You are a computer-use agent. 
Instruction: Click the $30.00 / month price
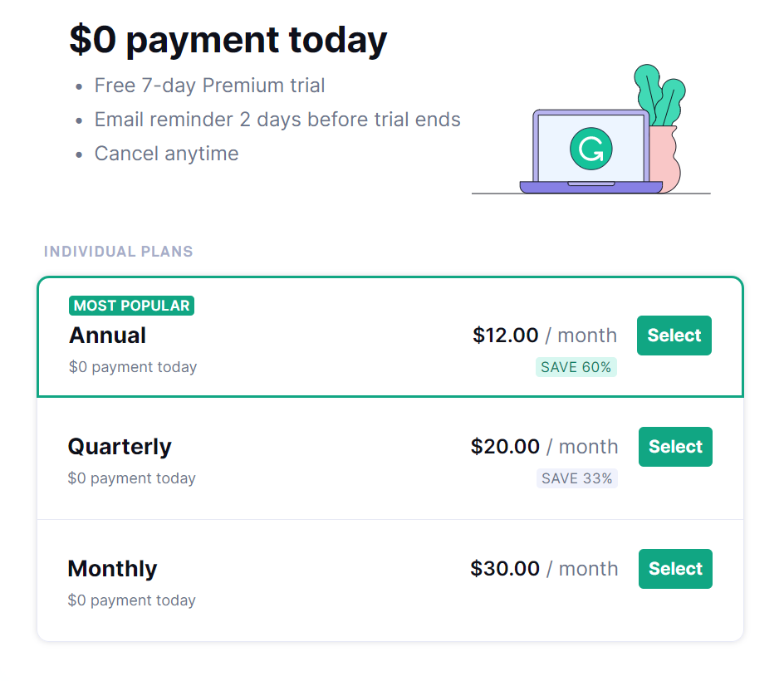pyautogui.click(x=544, y=569)
